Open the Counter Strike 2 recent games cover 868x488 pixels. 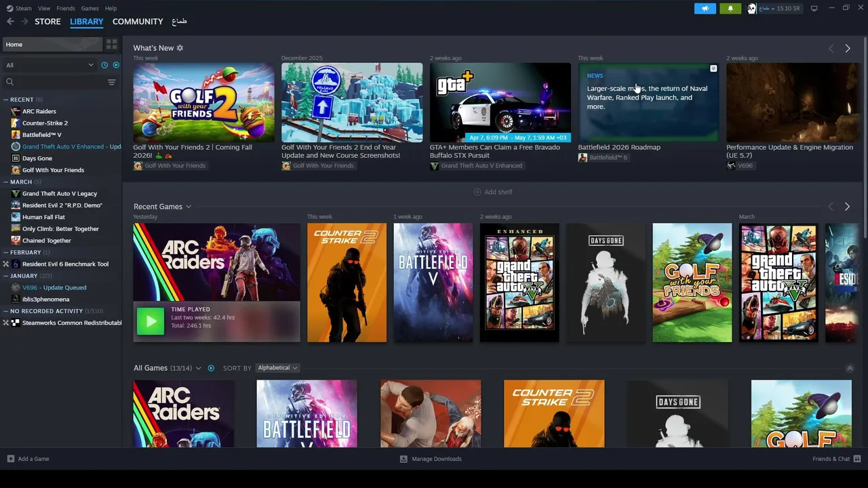pyautogui.click(x=347, y=283)
